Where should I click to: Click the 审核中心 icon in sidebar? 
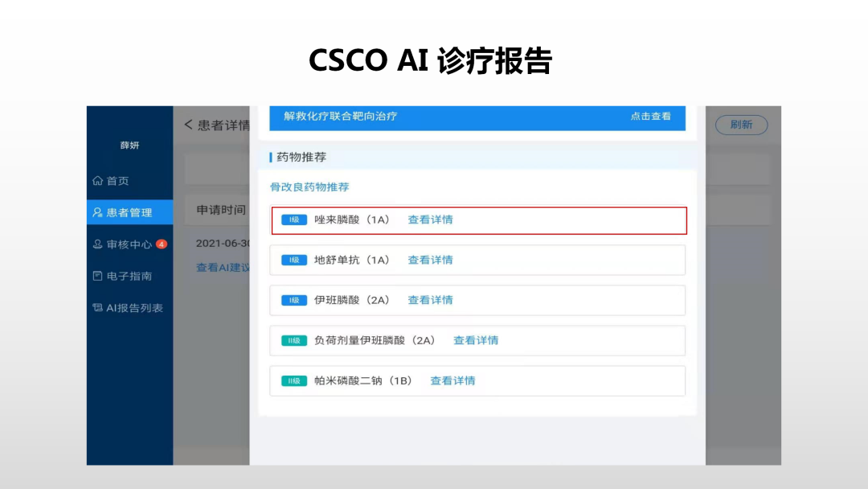pyautogui.click(x=98, y=244)
